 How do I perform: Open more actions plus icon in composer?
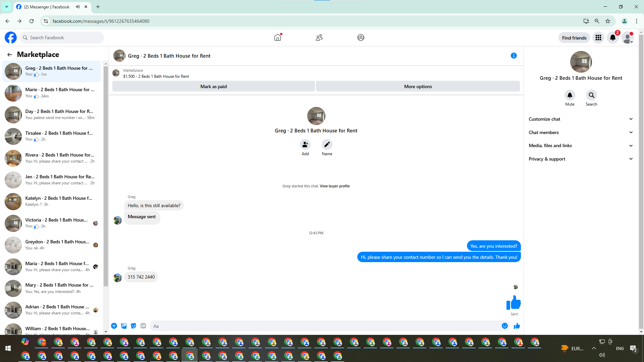114,326
